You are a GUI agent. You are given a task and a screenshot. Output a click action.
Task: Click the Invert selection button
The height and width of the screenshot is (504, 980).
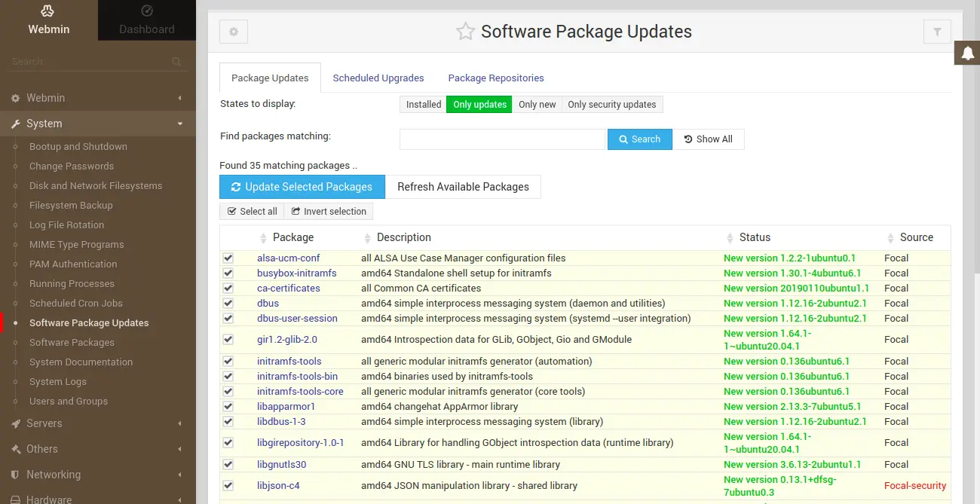point(329,212)
